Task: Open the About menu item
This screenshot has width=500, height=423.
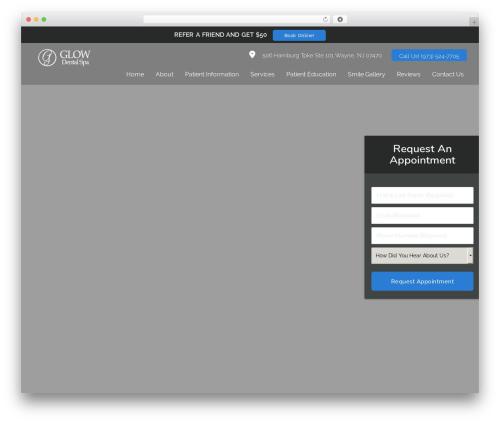Action: click(x=164, y=74)
